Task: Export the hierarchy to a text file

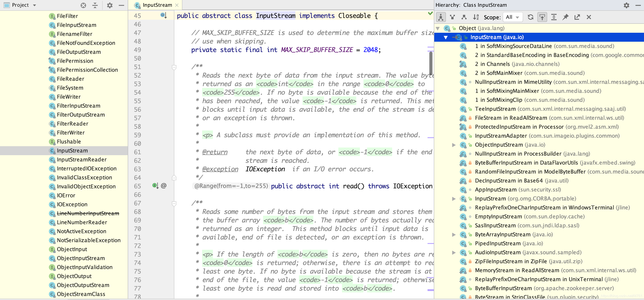Action: point(577,17)
